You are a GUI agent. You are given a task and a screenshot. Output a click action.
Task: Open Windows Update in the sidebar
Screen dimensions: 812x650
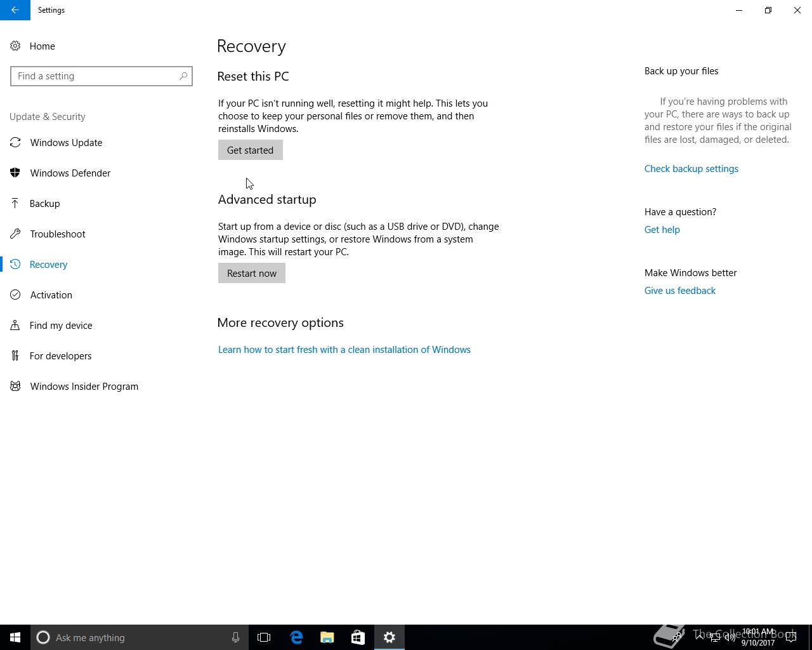coord(101,142)
